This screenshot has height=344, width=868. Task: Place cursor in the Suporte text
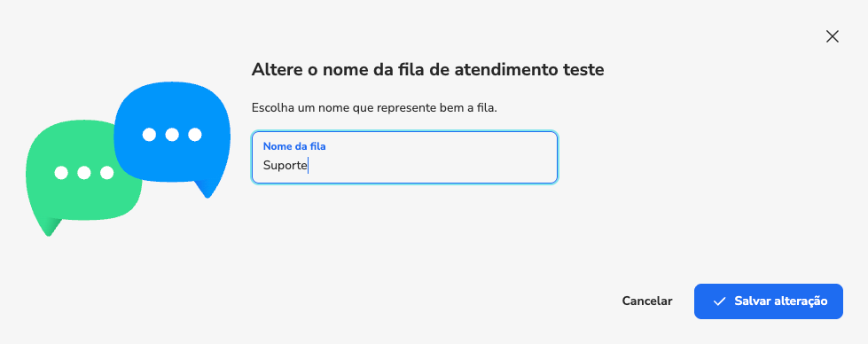pyautogui.click(x=285, y=166)
